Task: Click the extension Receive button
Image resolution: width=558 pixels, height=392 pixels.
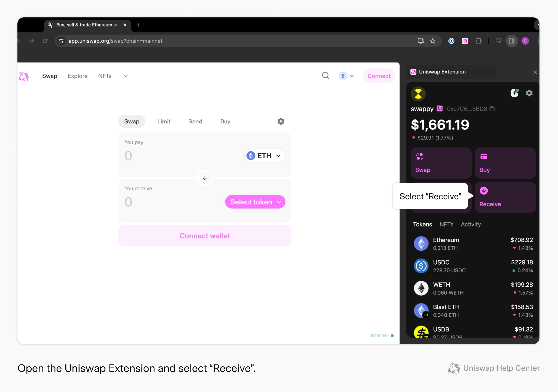Action: coord(505,197)
